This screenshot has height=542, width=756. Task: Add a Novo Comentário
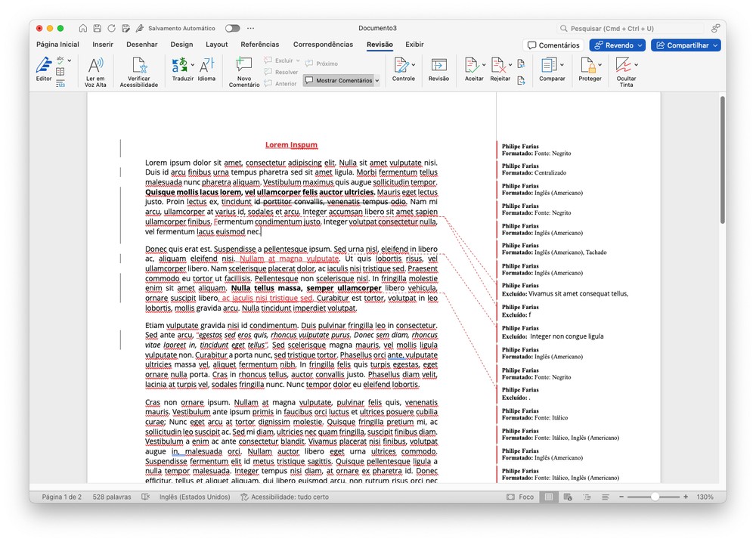(243, 67)
